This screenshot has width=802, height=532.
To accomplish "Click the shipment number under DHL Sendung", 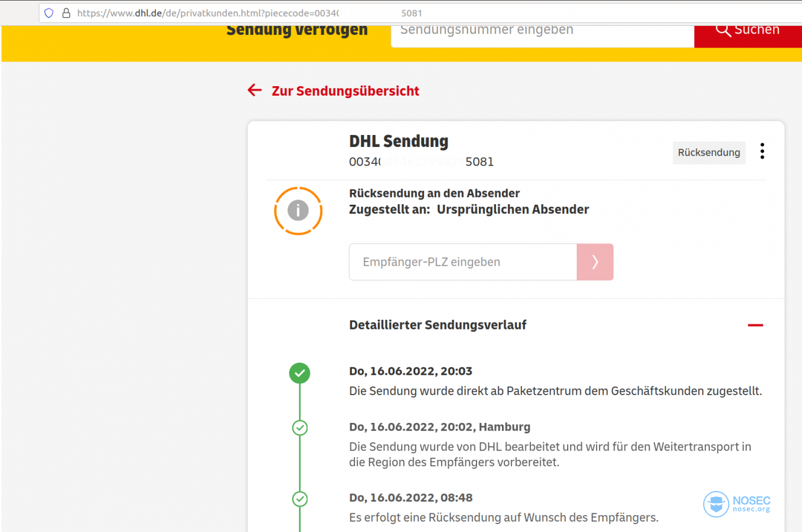I will [x=422, y=162].
